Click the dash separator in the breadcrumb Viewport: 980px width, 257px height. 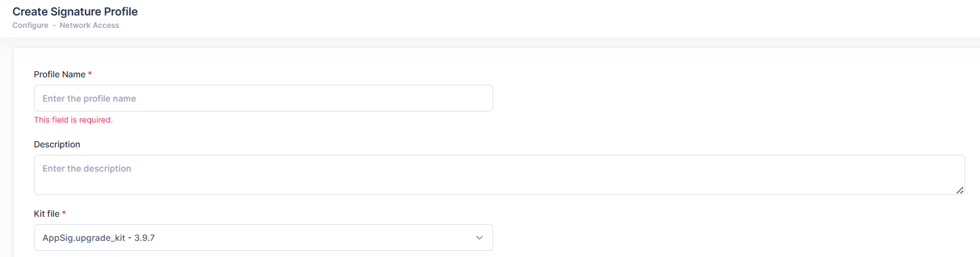(x=54, y=25)
